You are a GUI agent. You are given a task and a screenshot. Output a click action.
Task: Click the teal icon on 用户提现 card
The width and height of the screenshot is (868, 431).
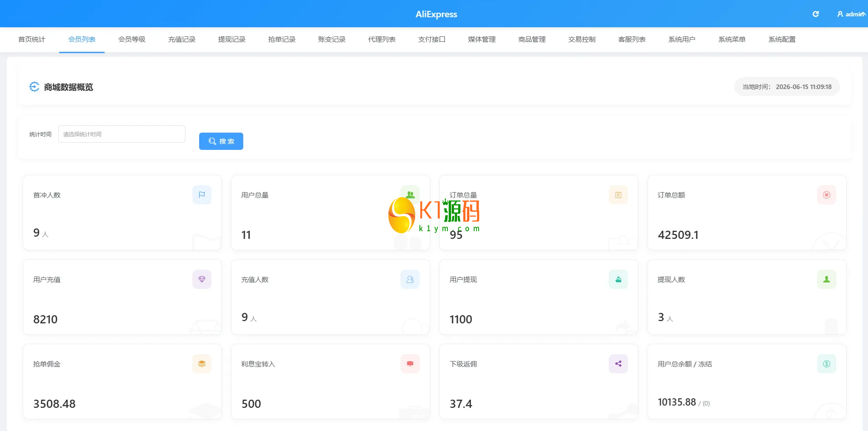pos(618,279)
